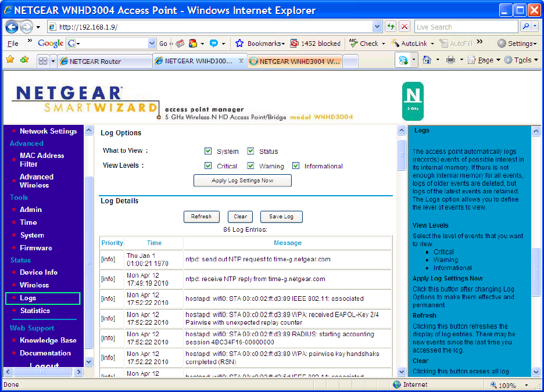Expand the Quick Tabs list dropdown arrow
This screenshot has width=544, height=392.
coord(53,62)
